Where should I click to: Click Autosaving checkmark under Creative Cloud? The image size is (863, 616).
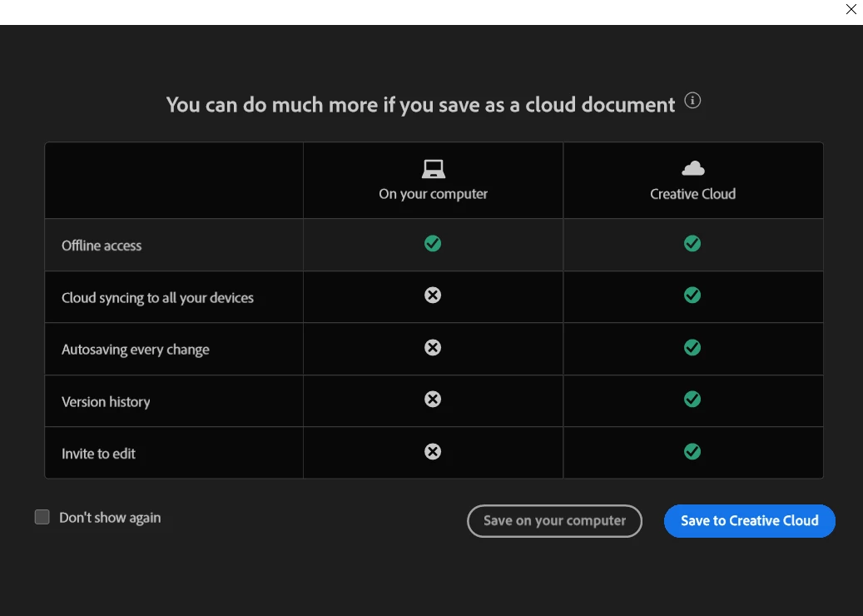(692, 347)
